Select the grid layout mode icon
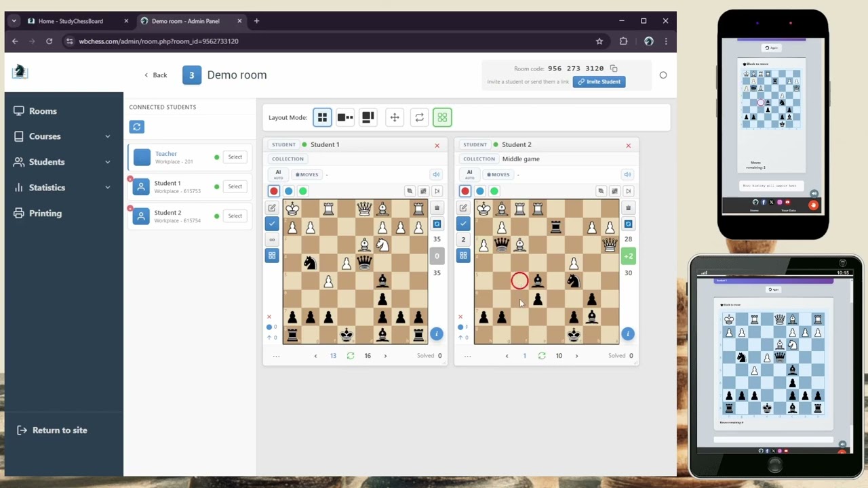 (322, 117)
